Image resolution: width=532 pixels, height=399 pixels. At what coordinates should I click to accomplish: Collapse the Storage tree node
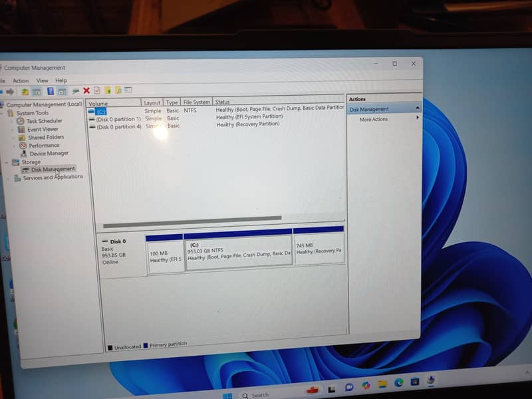pyautogui.click(x=7, y=162)
